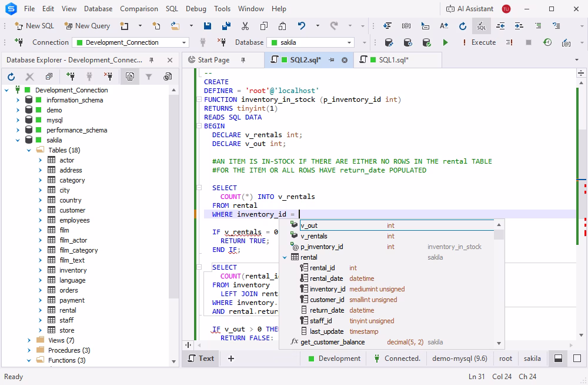
Task: Click the Execute Current Statement icon
Action: (509, 42)
